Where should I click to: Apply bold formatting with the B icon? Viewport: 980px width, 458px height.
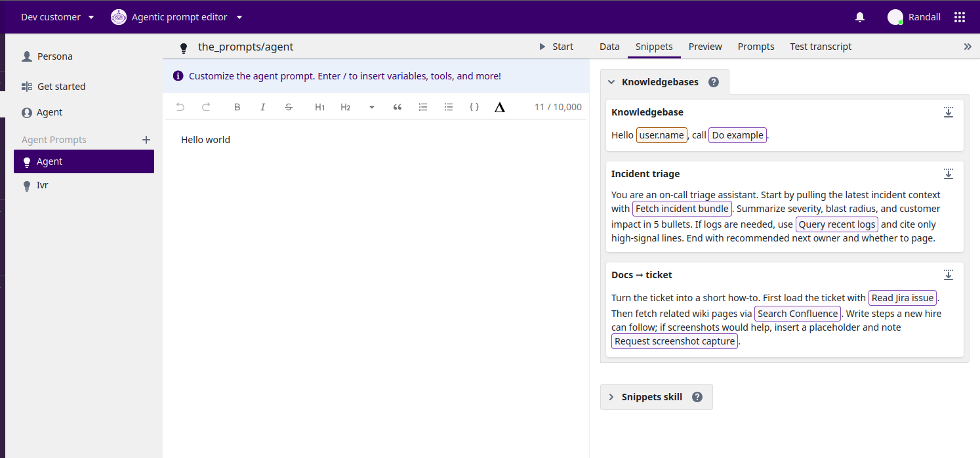click(x=237, y=107)
